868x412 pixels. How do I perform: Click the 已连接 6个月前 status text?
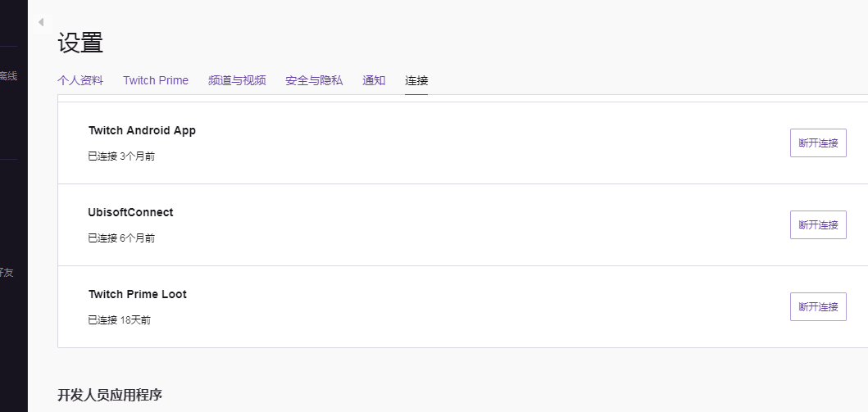coord(121,238)
